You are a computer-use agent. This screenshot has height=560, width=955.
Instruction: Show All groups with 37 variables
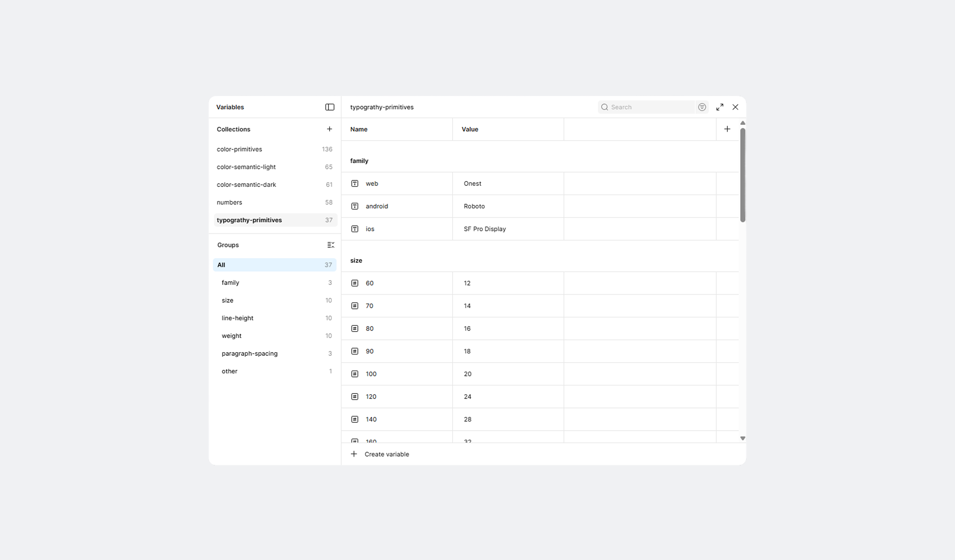pos(275,265)
